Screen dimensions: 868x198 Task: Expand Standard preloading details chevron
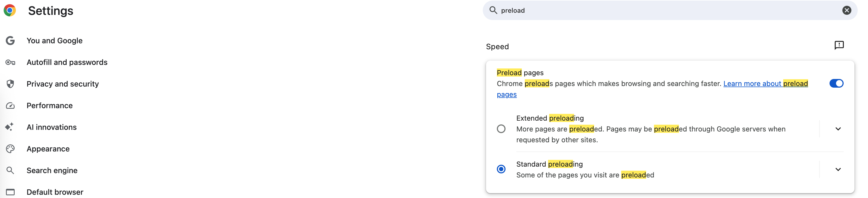pyautogui.click(x=838, y=169)
